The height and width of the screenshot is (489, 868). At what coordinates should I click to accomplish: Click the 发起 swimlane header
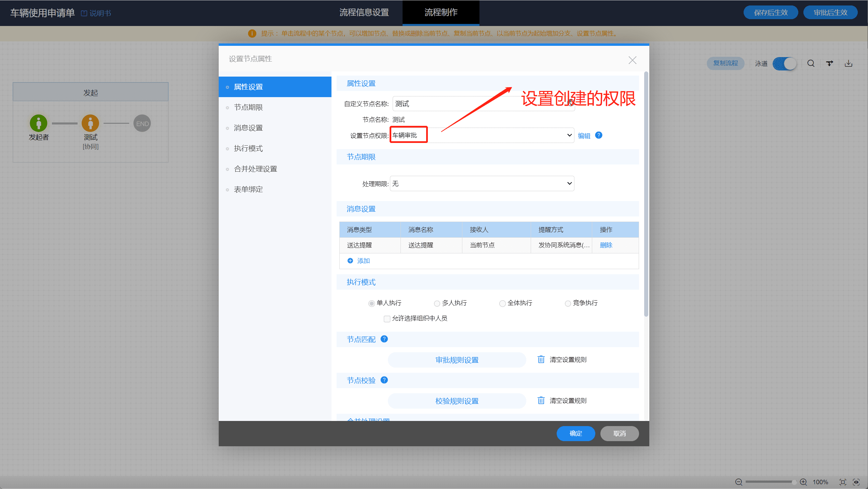pyautogui.click(x=91, y=92)
